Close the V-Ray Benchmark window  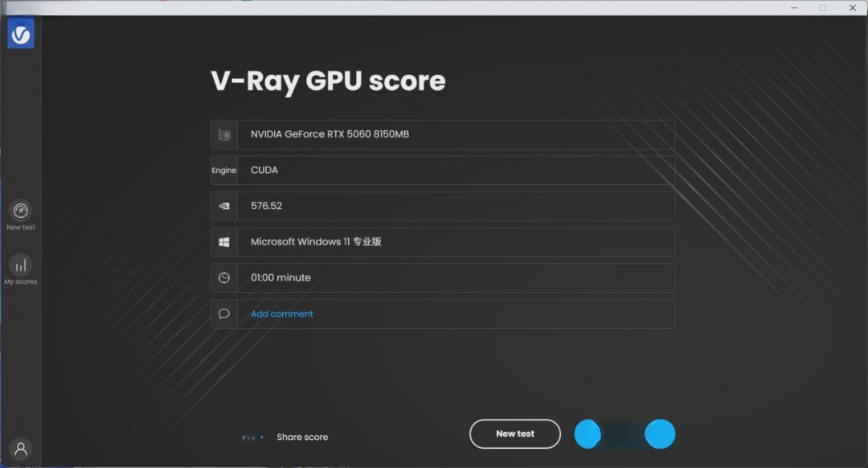(x=853, y=8)
